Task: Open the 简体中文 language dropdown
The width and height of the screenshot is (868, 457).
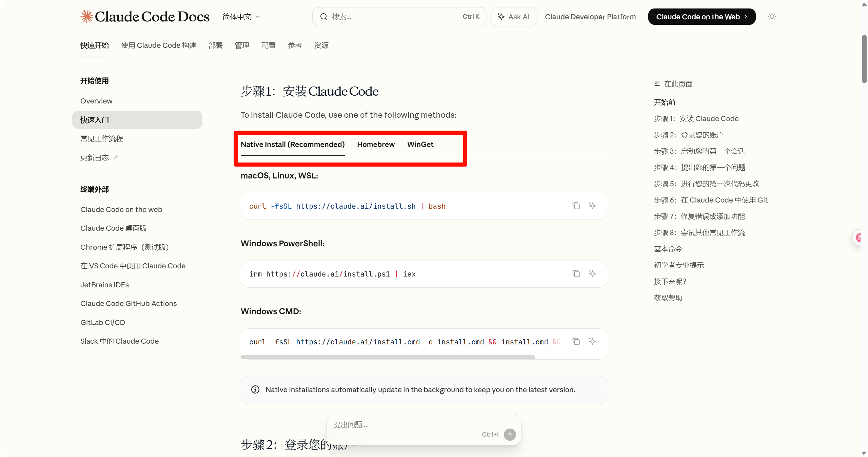Action: coord(241,17)
